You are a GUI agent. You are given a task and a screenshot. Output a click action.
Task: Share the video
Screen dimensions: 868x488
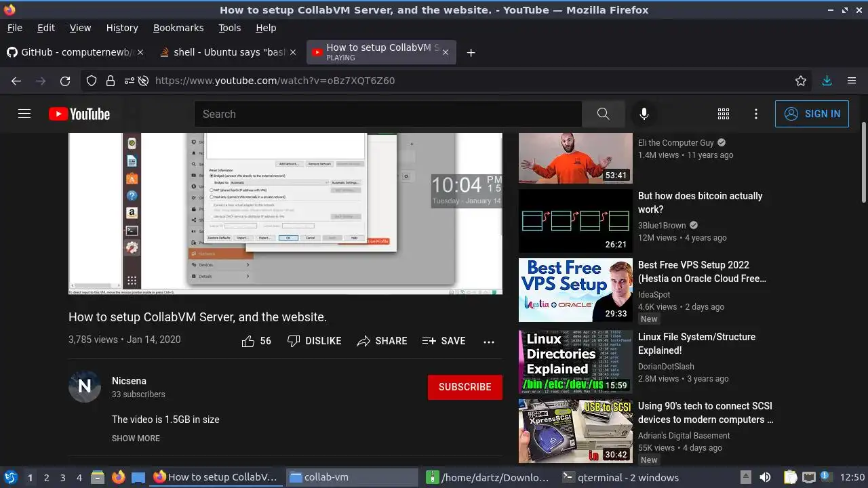coord(382,341)
